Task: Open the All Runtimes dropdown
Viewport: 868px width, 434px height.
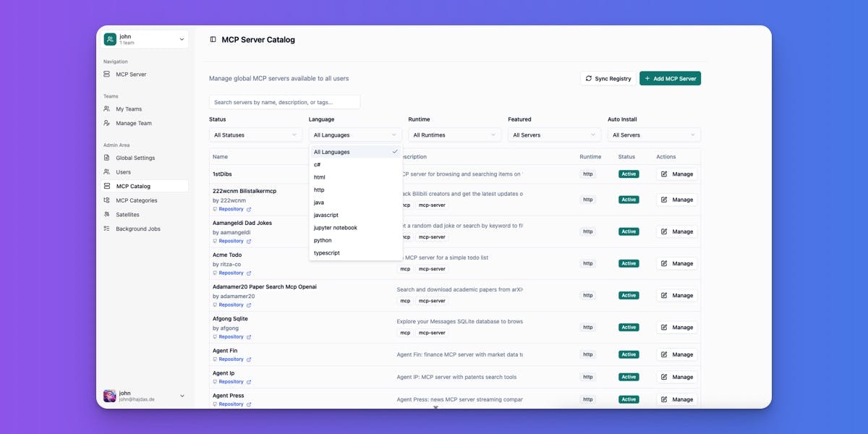Action: click(454, 135)
